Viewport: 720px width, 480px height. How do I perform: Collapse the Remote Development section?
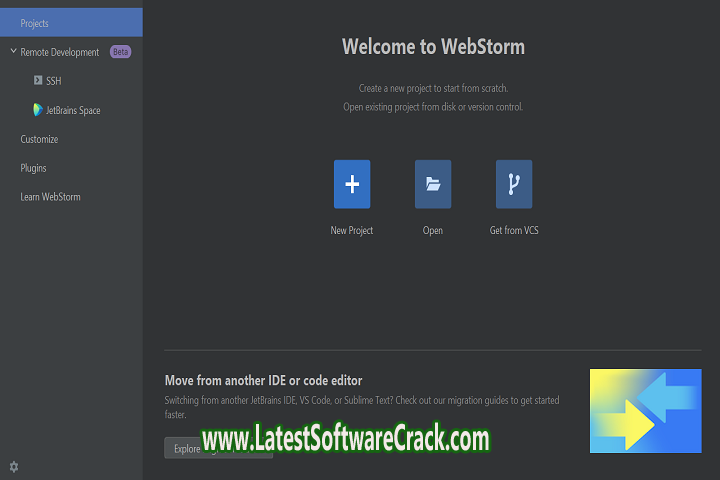pyautogui.click(x=13, y=51)
